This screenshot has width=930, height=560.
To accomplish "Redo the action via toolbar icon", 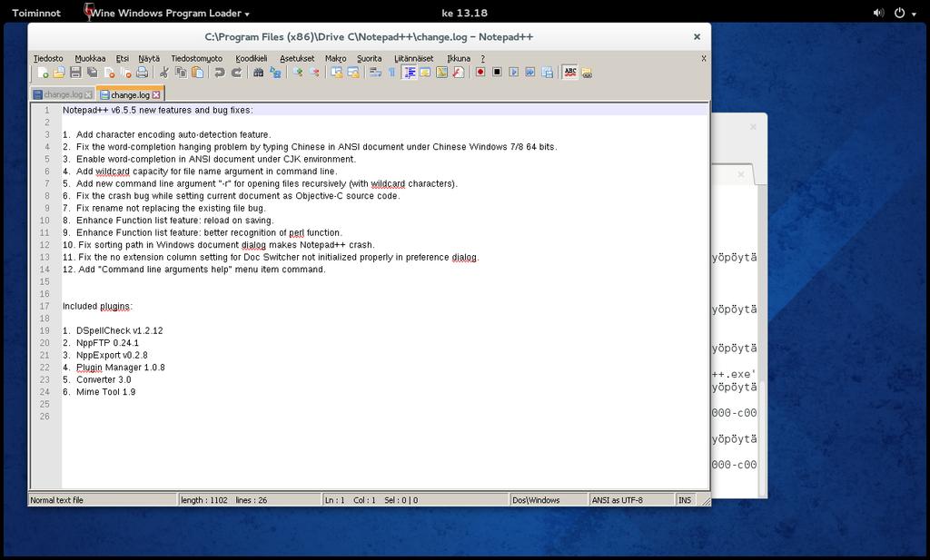I will click(x=236, y=73).
